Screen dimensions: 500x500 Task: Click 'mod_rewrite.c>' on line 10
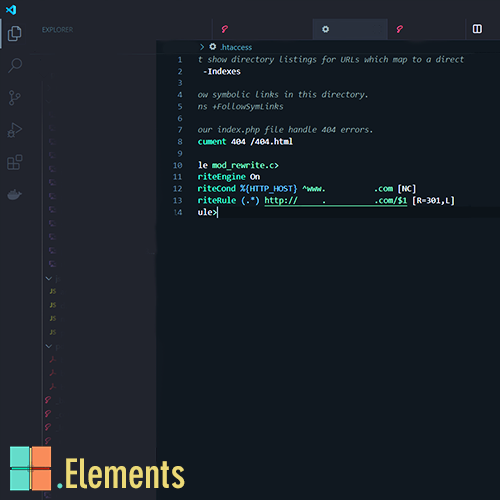pyautogui.click(x=245, y=165)
